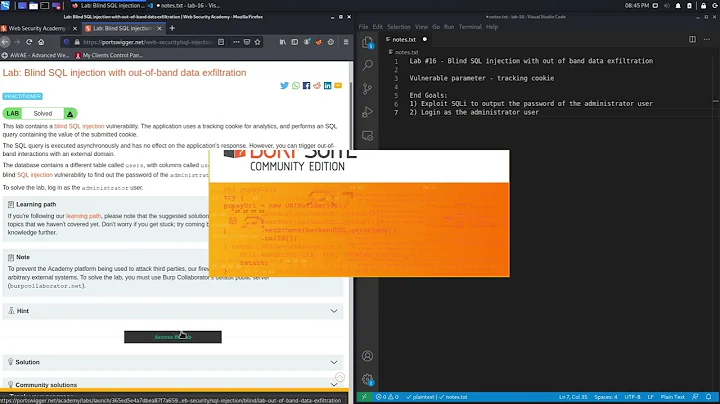Open the VS Code Search sidebar icon
Viewport: 720px width, 404px height.
coord(367,65)
